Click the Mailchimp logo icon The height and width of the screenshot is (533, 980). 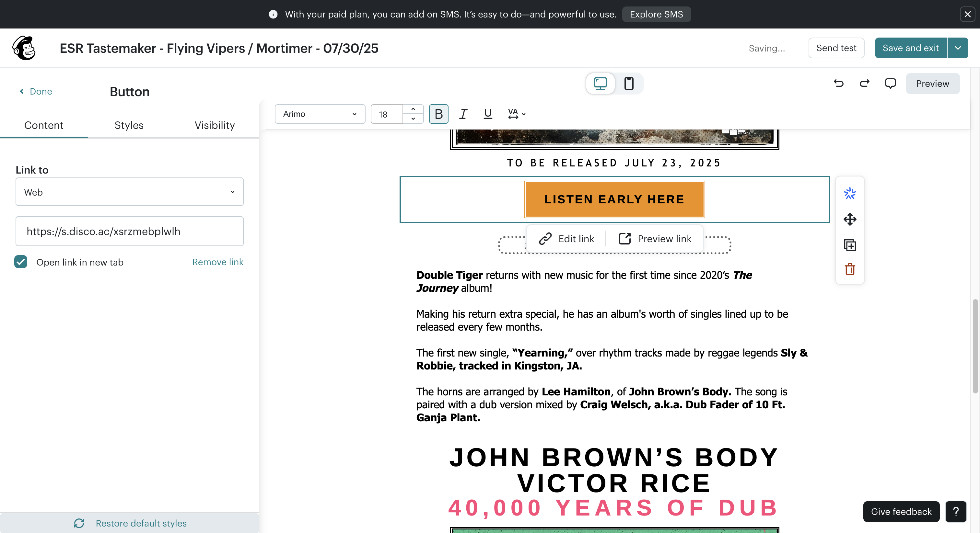pos(24,48)
